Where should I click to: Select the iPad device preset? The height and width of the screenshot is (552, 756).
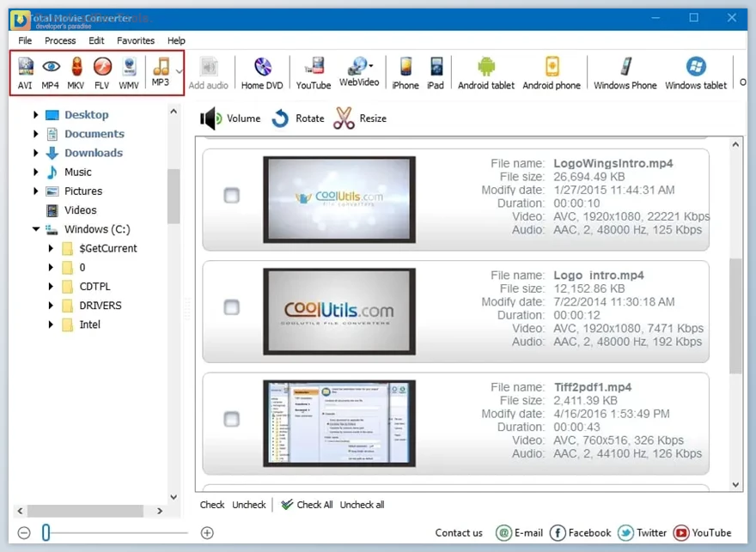[436, 73]
